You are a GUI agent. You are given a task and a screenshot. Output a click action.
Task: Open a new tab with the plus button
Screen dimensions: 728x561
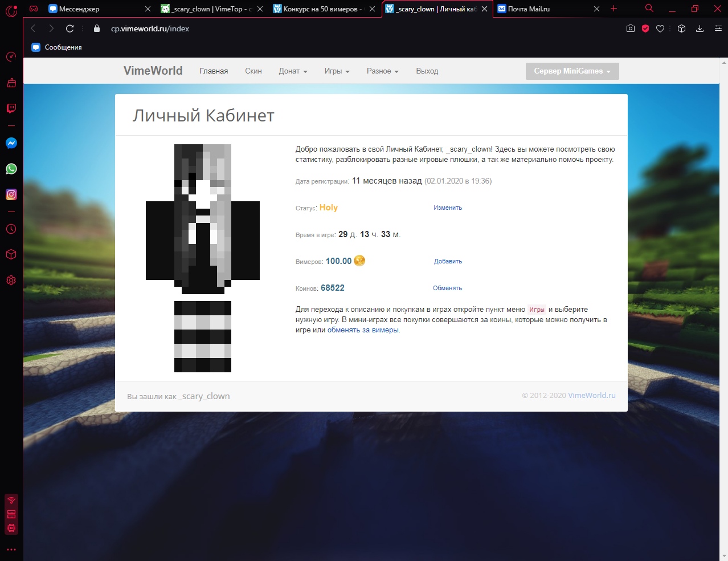614,9
